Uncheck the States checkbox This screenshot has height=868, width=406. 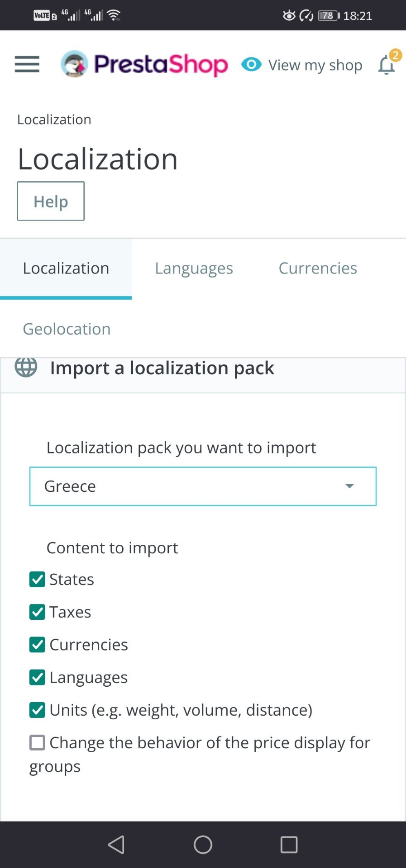coord(37,579)
